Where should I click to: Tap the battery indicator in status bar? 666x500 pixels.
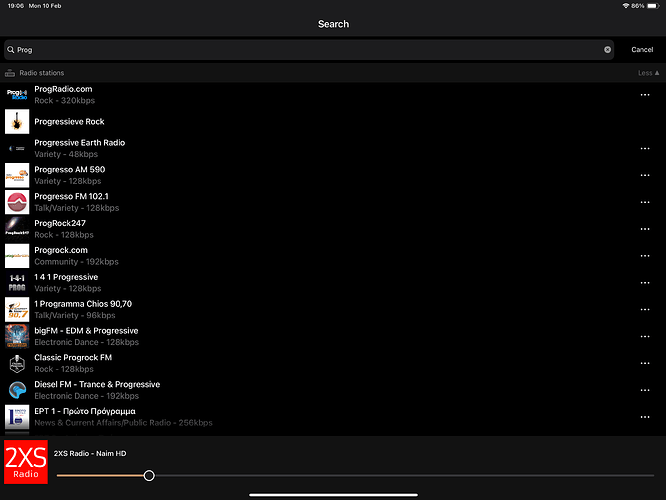[x=653, y=6]
